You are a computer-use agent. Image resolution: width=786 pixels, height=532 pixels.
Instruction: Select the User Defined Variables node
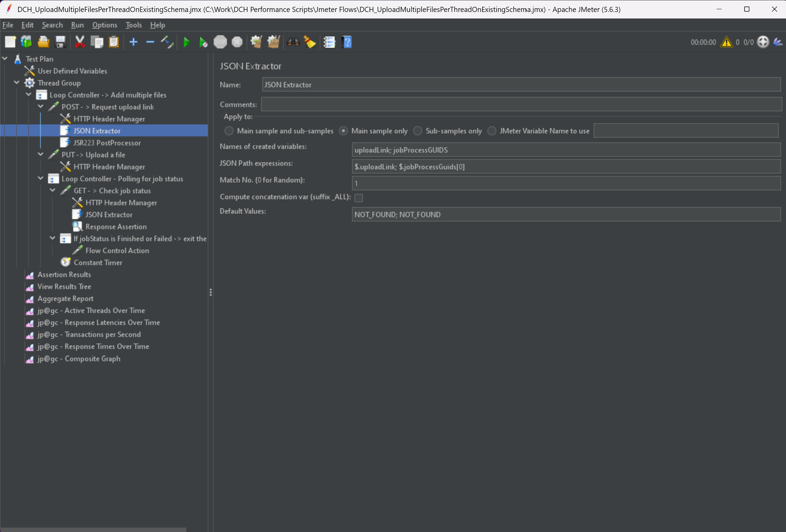[x=72, y=71]
